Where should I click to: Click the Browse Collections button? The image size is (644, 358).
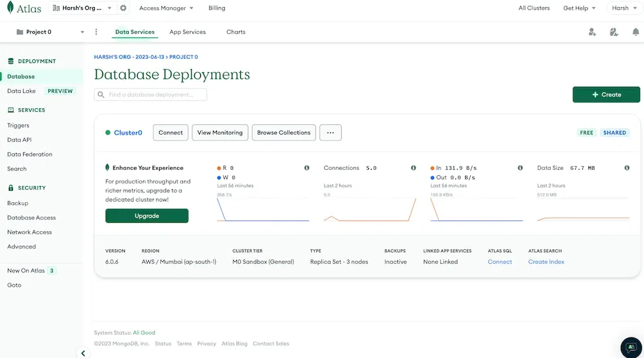tap(284, 133)
